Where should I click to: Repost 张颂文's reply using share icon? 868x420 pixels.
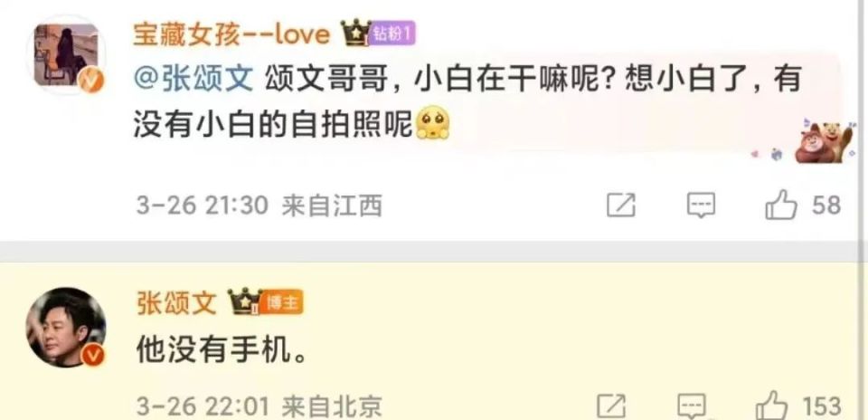click(x=612, y=407)
